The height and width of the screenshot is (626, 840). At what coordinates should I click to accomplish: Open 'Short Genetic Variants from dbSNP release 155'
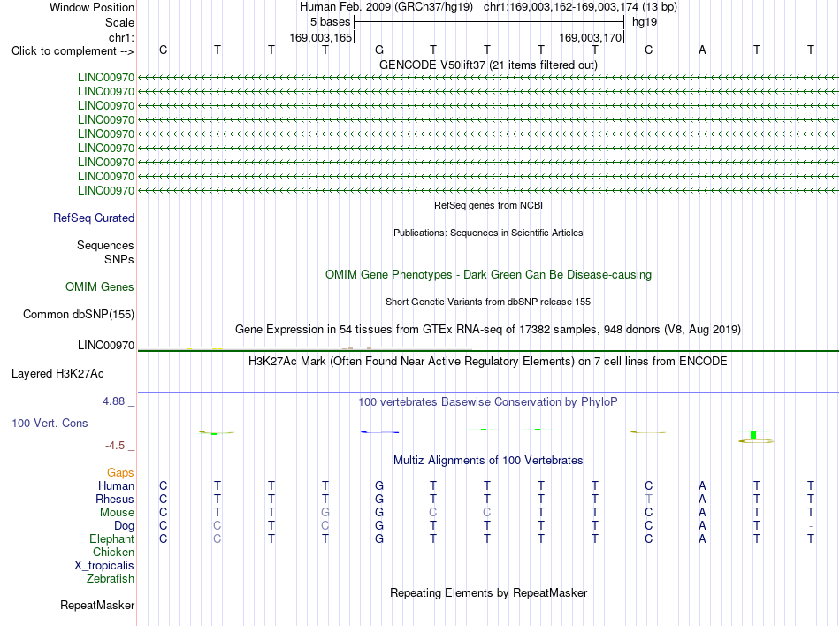tap(488, 302)
